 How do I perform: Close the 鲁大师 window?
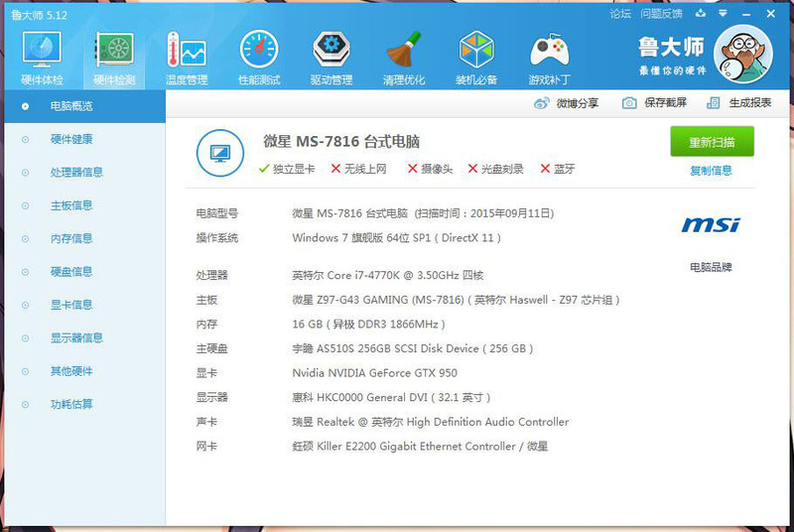[x=771, y=14]
